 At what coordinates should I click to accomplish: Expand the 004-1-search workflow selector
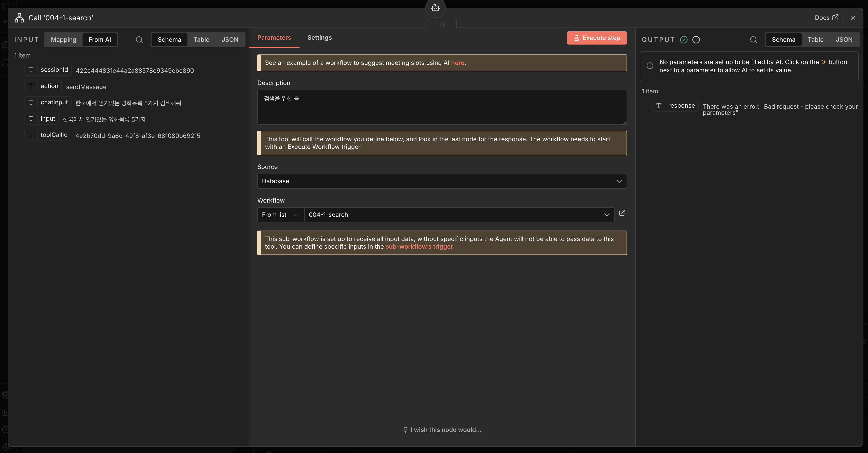coord(459,215)
